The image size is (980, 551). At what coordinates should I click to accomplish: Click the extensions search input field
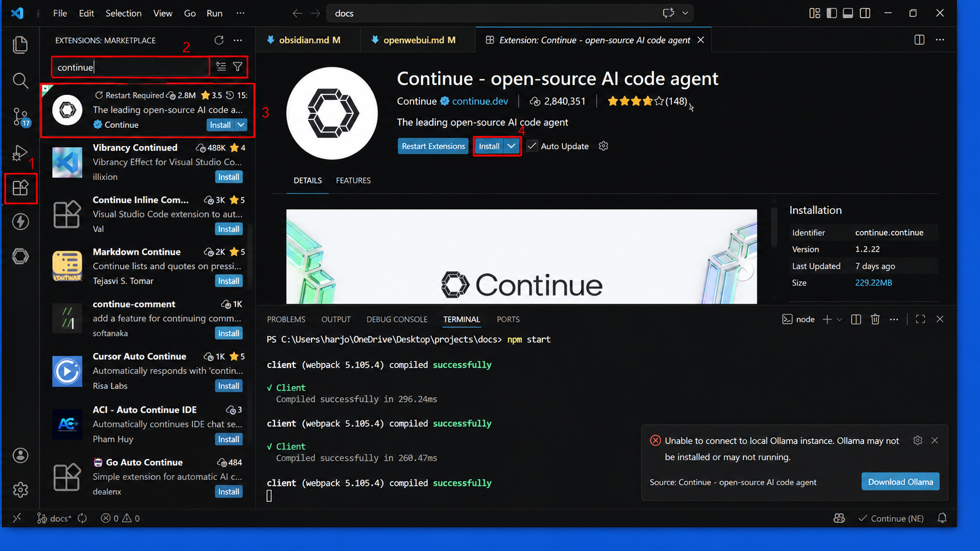[x=131, y=67]
